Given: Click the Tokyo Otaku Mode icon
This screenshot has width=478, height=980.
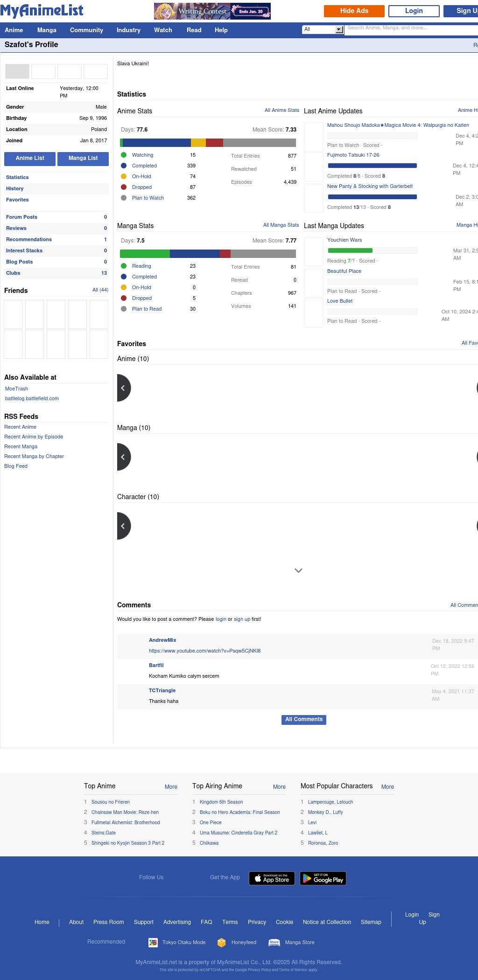Looking at the screenshot, I should point(153,942).
